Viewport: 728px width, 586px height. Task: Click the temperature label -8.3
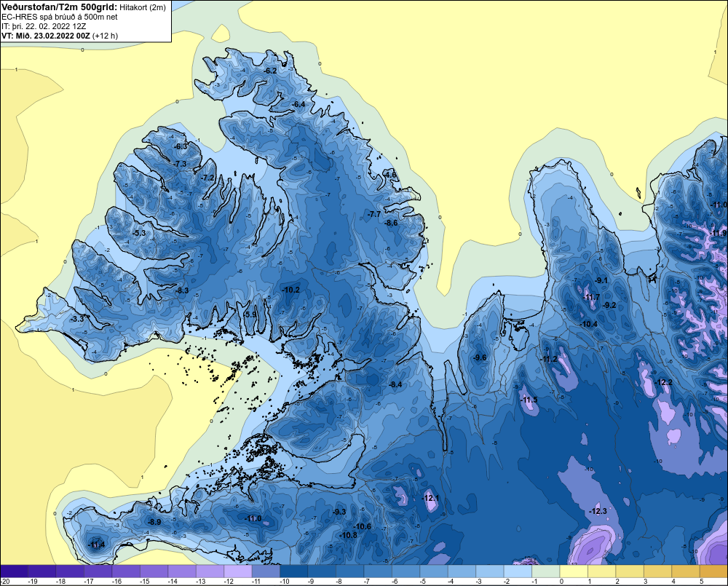tap(182, 290)
